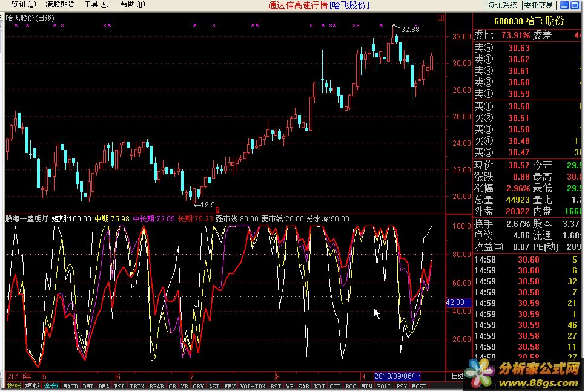Screen dimensions: 585x392
Task: Click the 资讯系统 button
Action: point(502,5)
